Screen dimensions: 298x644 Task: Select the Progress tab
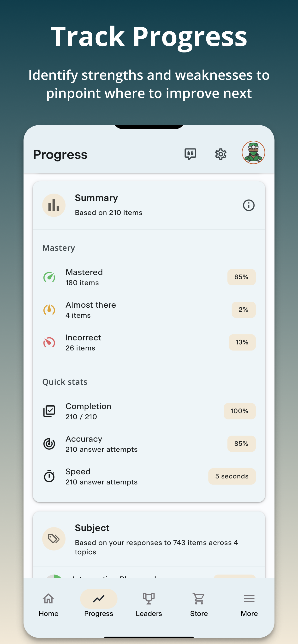[99, 604]
